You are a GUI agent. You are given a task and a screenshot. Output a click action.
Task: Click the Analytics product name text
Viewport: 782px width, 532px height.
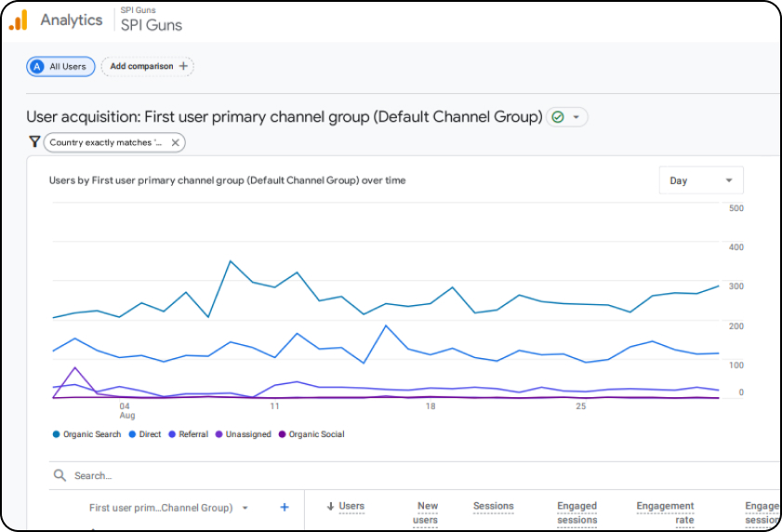pos(72,20)
